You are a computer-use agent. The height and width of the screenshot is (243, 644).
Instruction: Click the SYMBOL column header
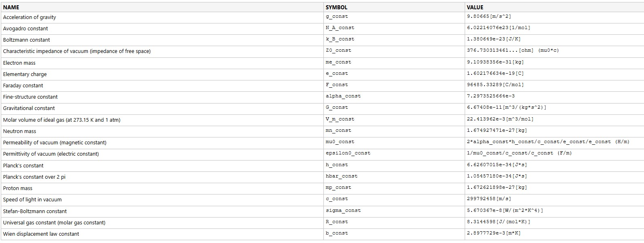[x=336, y=7]
